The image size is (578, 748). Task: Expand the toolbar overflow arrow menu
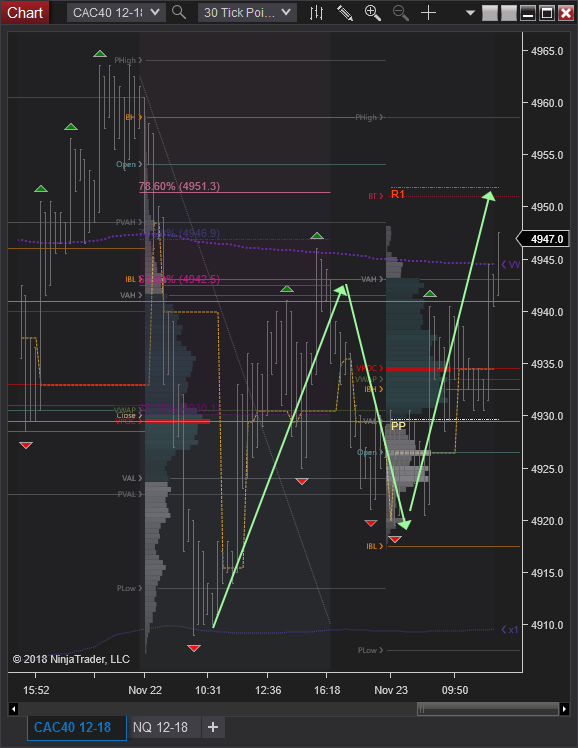(x=470, y=13)
